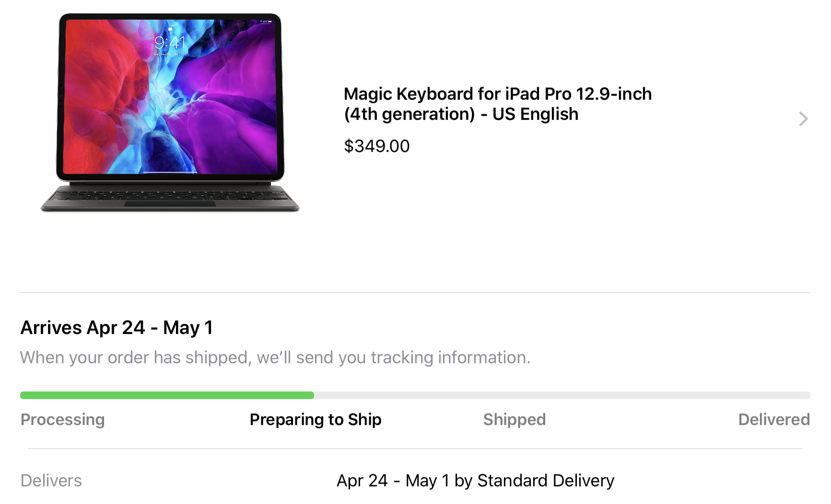Viewport: 831px width, 504px height.
Task: Click the Delivers row label
Action: click(51, 481)
